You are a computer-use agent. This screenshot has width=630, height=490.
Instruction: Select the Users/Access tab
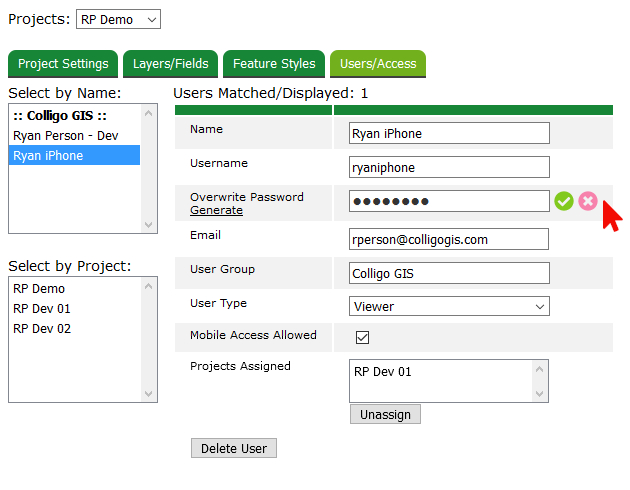[378, 64]
